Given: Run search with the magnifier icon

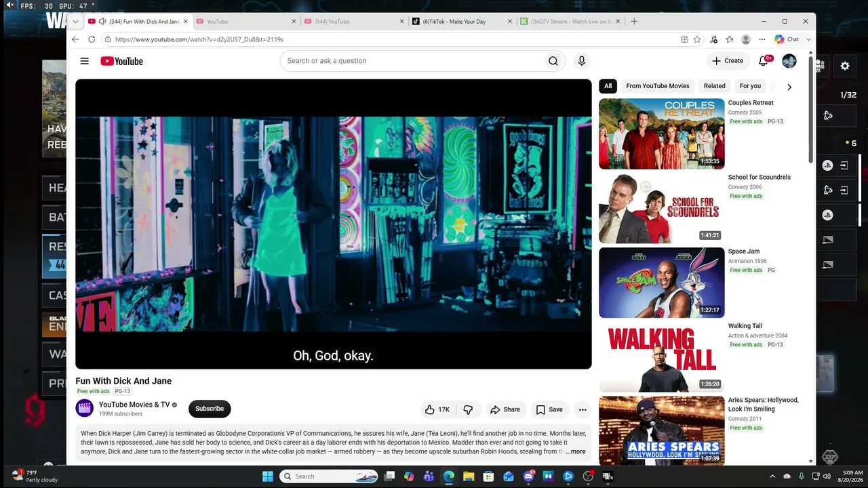Looking at the screenshot, I should pyautogui.click(x=553, y=61).
